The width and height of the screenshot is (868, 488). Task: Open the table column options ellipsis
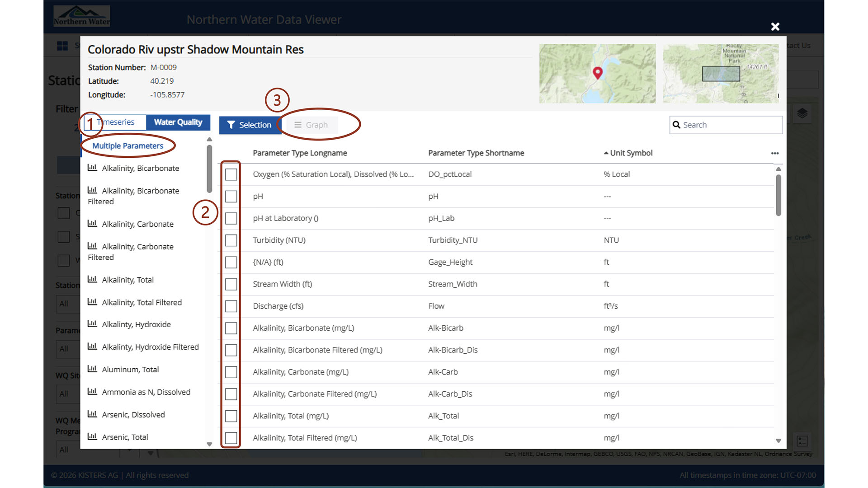775,153
